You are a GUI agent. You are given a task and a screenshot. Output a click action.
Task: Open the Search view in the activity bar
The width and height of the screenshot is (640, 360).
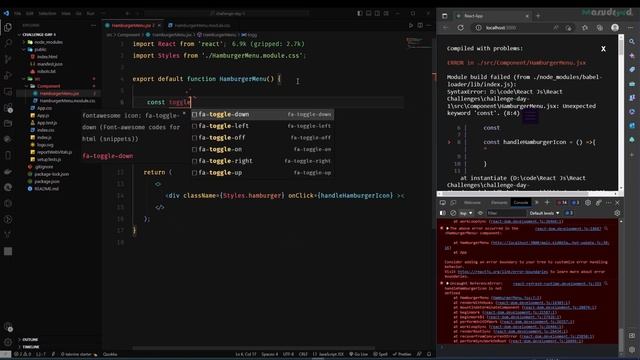click(x=8, y=42)
